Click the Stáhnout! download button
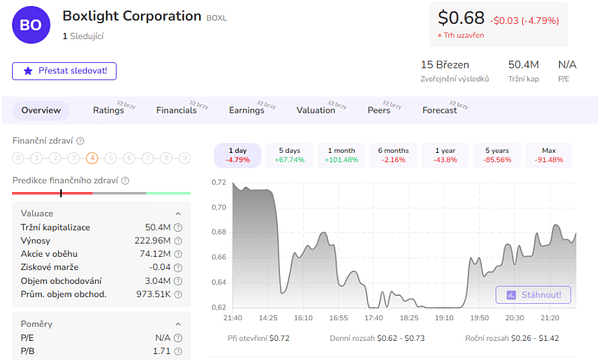The height and width of the screenshot is (360, 600). (533, 295)
